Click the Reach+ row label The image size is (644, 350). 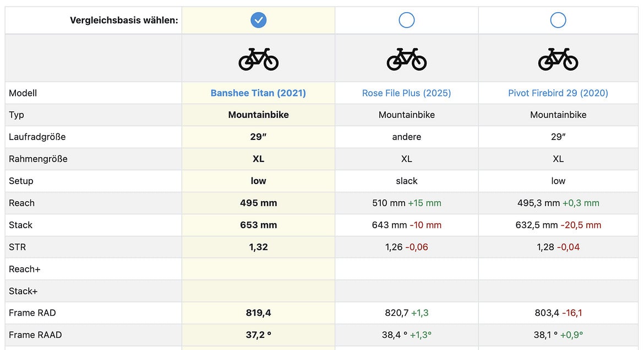tap(24, 269)
